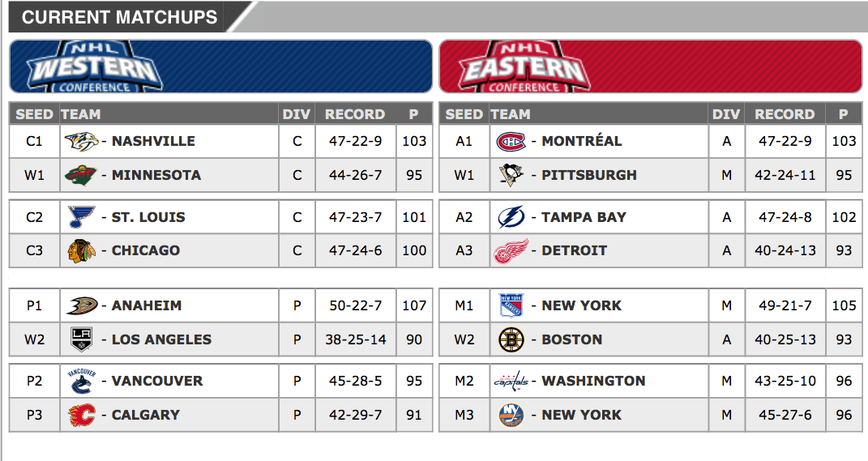Open the Pittsburgh Penguins logo
The image size is (868, 461).
tap(509, 175)
